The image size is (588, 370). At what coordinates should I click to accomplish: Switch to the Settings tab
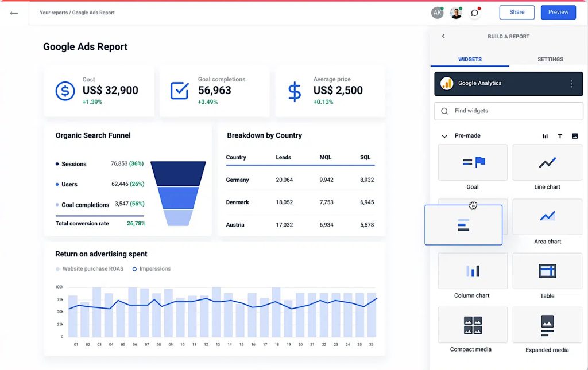pos(550,59)
